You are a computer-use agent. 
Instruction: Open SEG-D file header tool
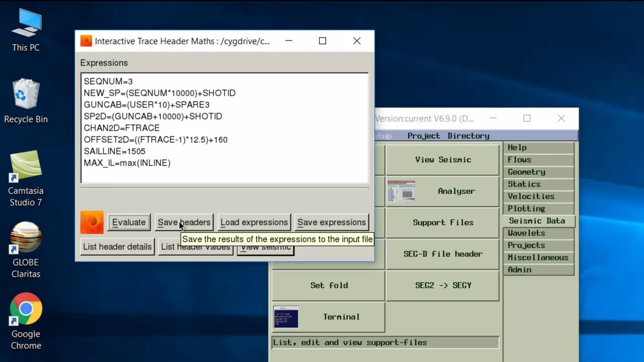pyautogui.click(x=443, y=254)
